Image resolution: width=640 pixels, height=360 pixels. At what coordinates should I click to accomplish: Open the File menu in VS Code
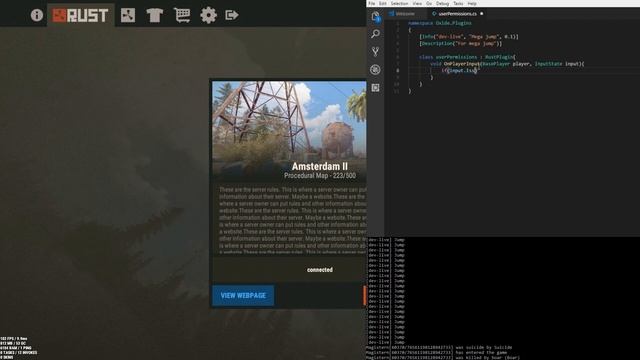371,3
